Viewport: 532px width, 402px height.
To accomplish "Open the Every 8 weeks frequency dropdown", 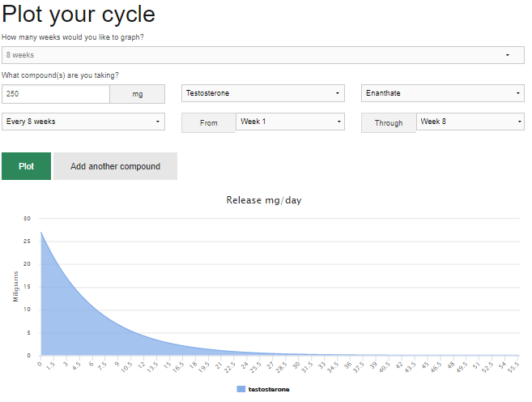I will 83,122.
